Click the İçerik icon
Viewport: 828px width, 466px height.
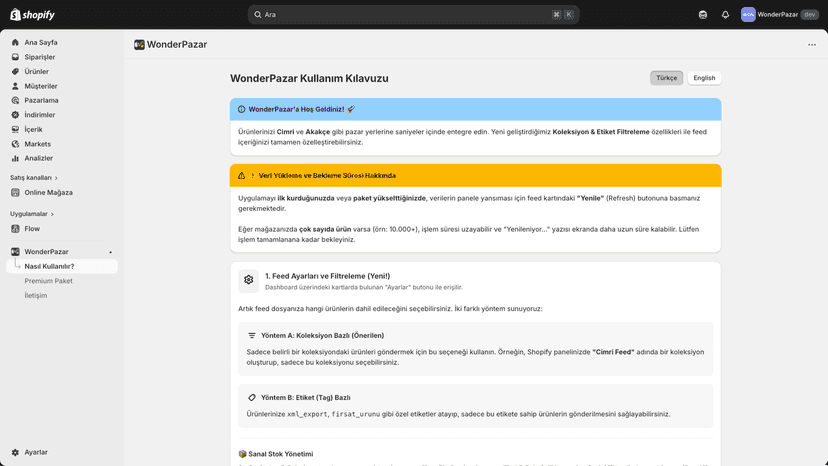(15, 129)
